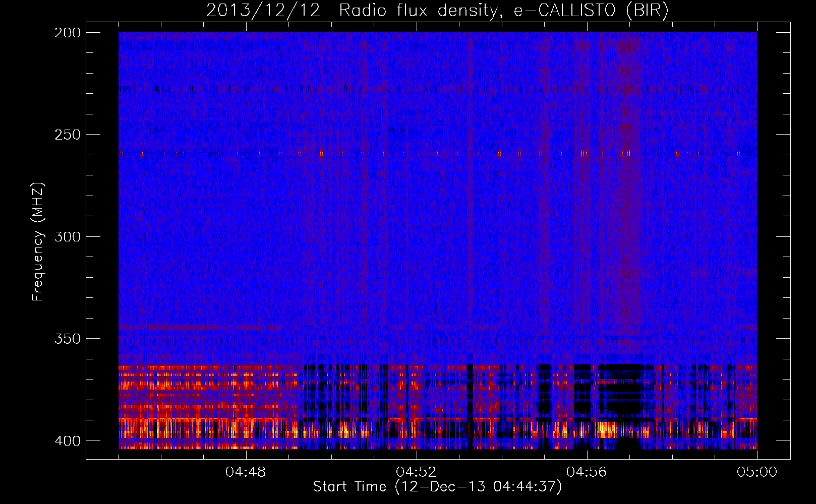Click the 04:52 time tick label
The width and height of the screenshot is (816, 504).
(416, 472)
